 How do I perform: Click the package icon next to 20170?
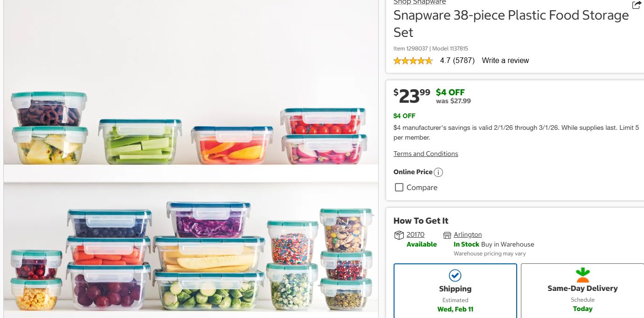pyautogui.click(x=399, y=235)
